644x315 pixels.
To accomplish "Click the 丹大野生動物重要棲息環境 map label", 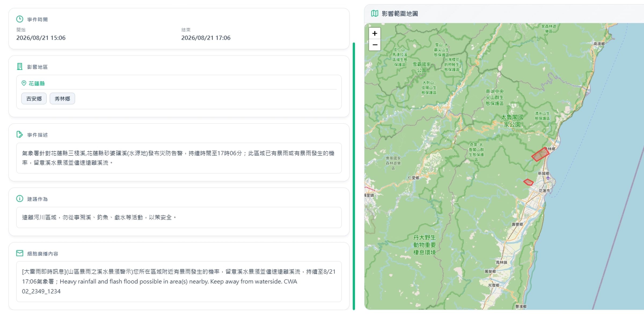I will click(425, 245).
